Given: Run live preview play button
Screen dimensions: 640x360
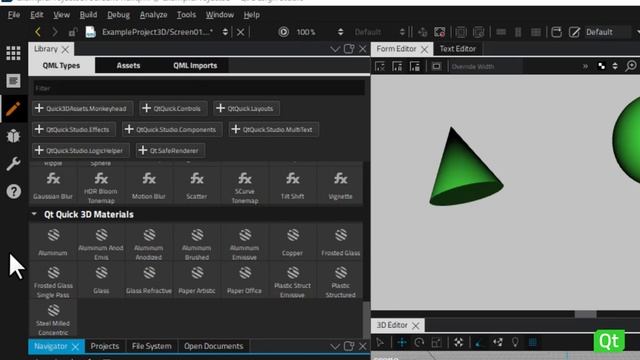Looking at the screenshot, I should tap(283, 32).
